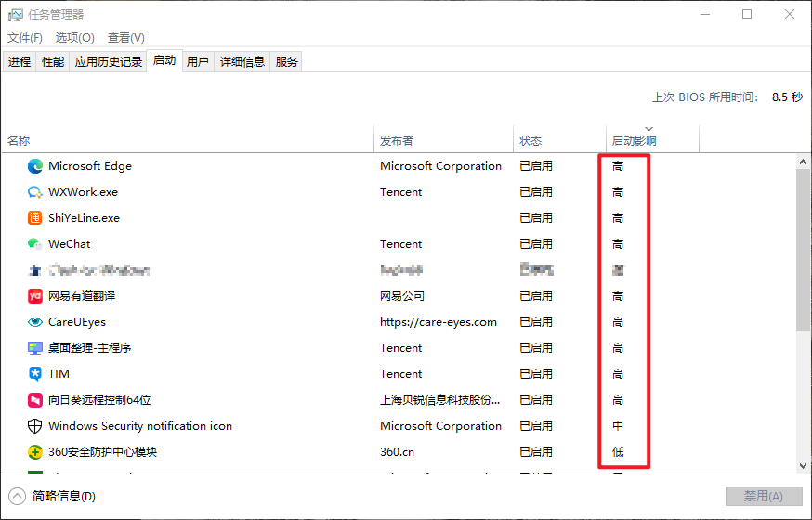Image resolution: width=812 pixels, height=520 pixels.
Task: Sort by the 名称 column header
Action: click(188, 140)
